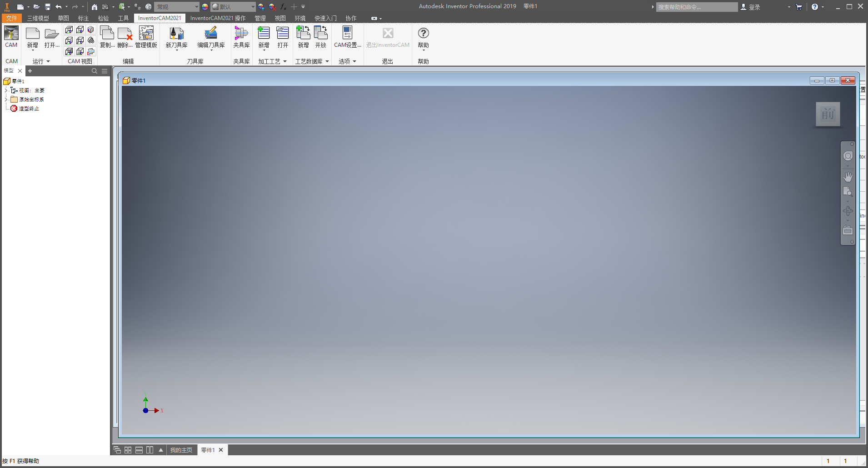This screenshot has height=468, width=868.
Task: Click the large CAM ribbon icon
Action: tap(11, 33)
